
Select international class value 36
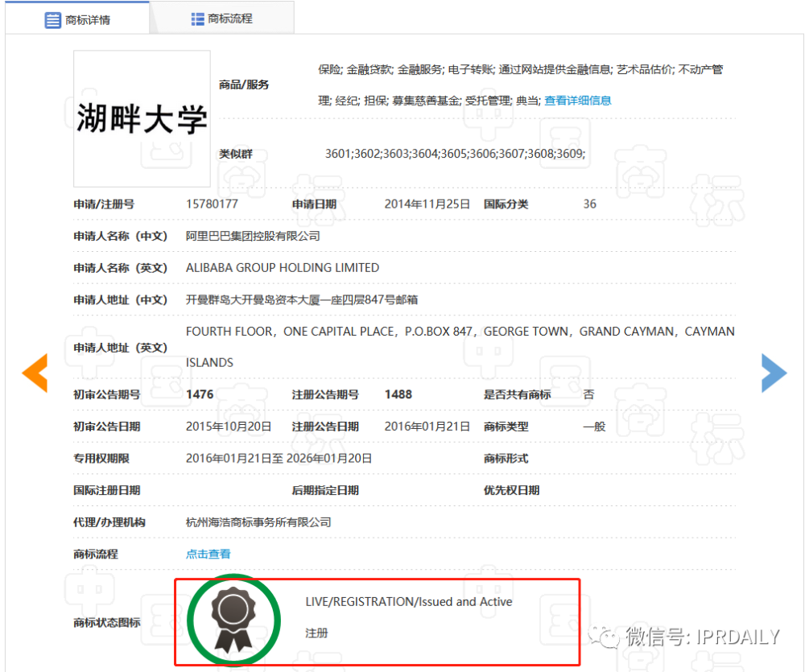[589, 204]
